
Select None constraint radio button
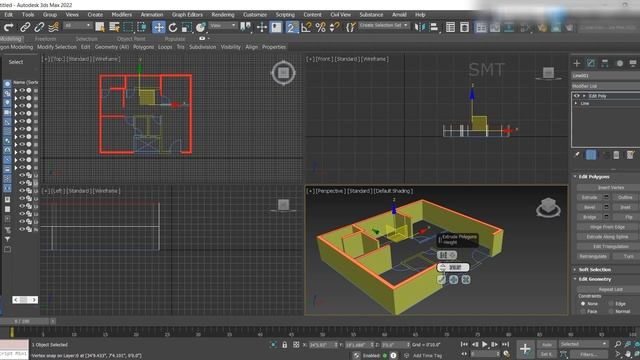tap(583, 304)
